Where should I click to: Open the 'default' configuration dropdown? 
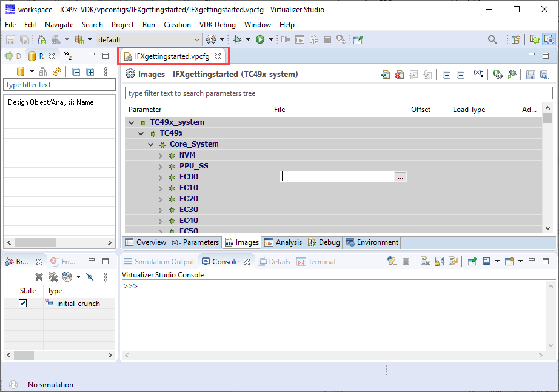pos(196,39)
